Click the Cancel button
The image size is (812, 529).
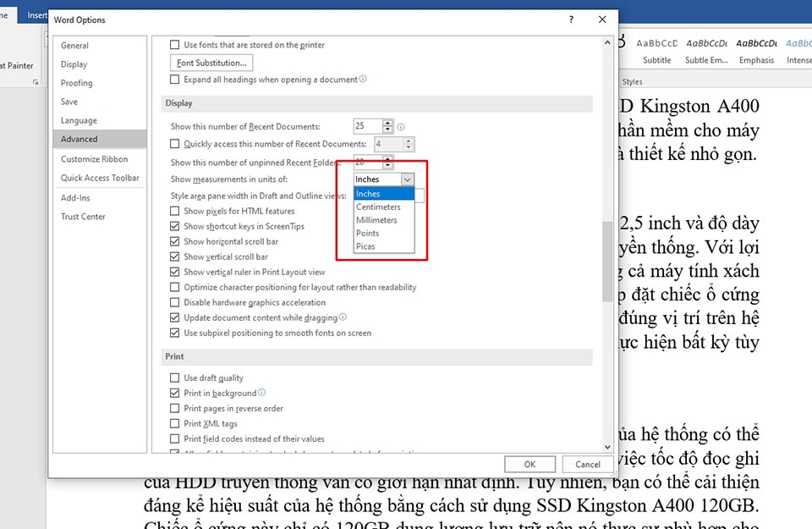(x=587, y=464)
